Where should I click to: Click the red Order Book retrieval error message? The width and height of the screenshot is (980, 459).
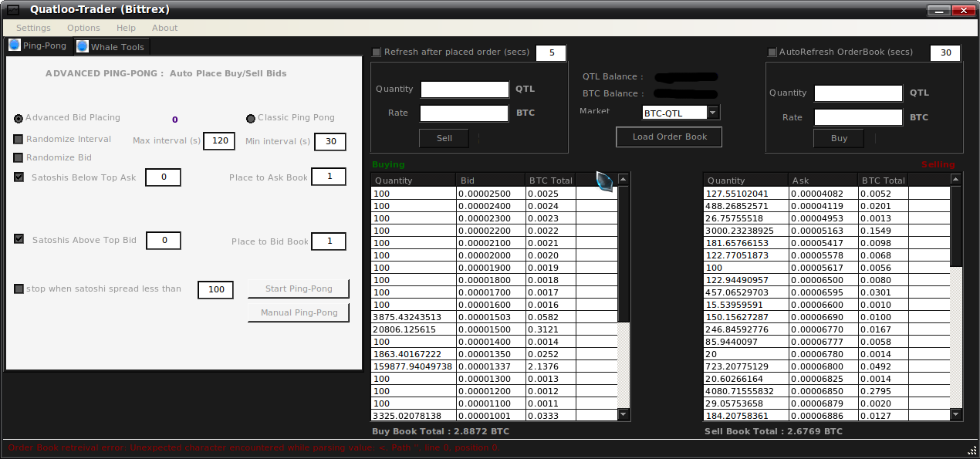[x=254, y=447]
